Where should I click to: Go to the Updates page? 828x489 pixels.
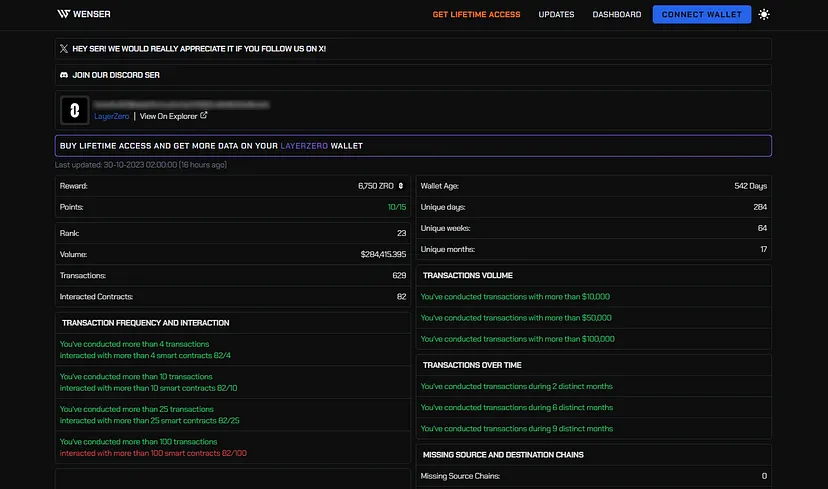(556, 15)
